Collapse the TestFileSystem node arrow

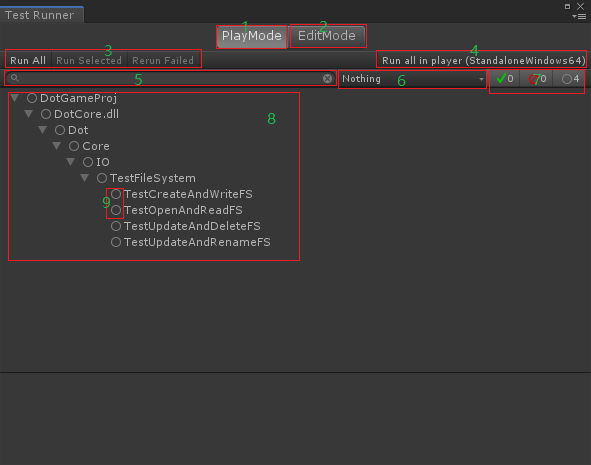point(84,178)
